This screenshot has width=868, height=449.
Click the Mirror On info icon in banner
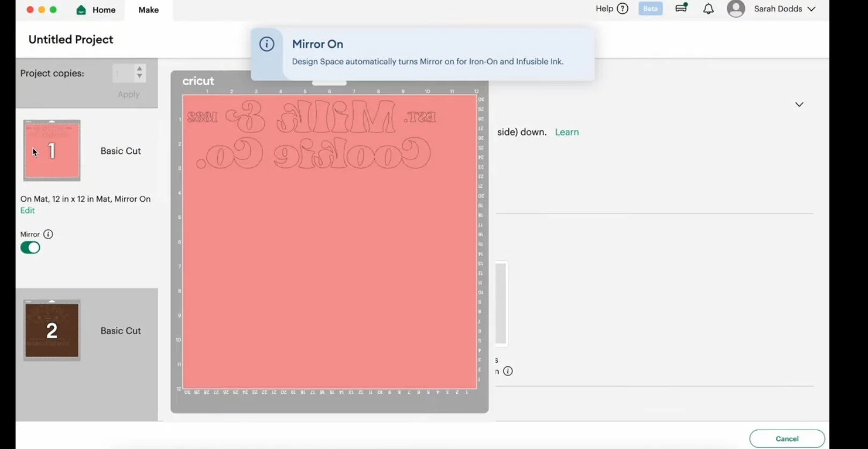pos(266,45)
